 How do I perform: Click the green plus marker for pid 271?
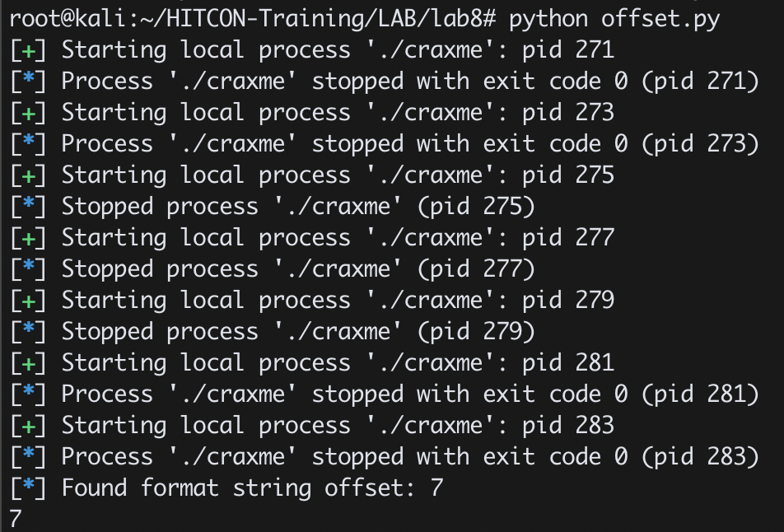(29, 51)
